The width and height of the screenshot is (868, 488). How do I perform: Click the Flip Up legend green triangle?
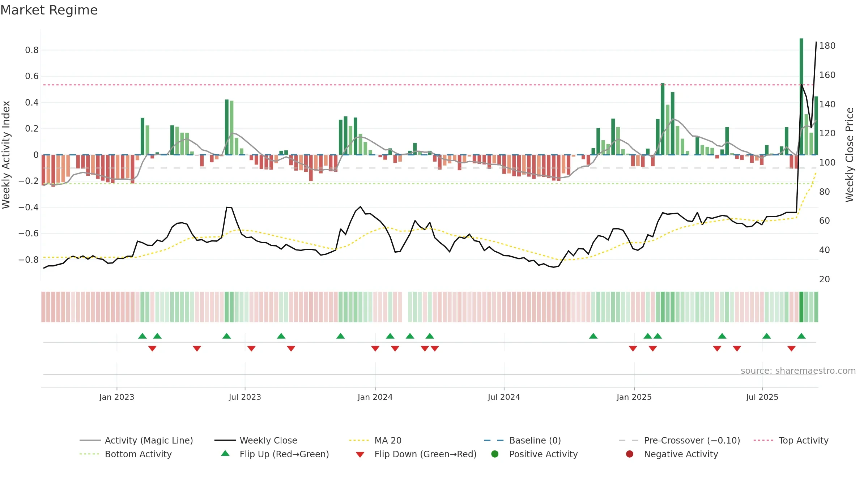225,453
